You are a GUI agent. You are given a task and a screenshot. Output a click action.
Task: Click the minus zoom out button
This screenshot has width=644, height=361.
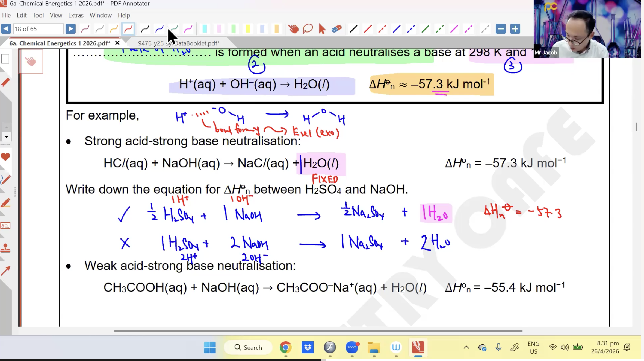tap(501, 29)
